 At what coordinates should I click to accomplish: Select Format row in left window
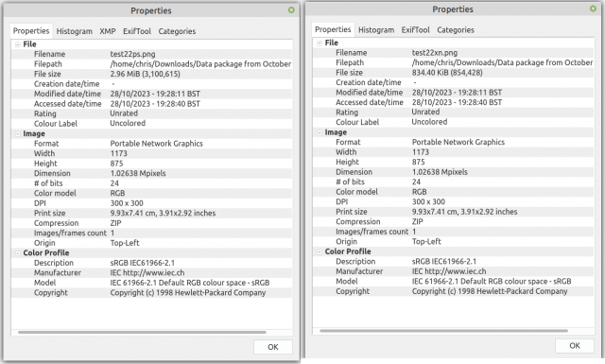click(151, 144)
